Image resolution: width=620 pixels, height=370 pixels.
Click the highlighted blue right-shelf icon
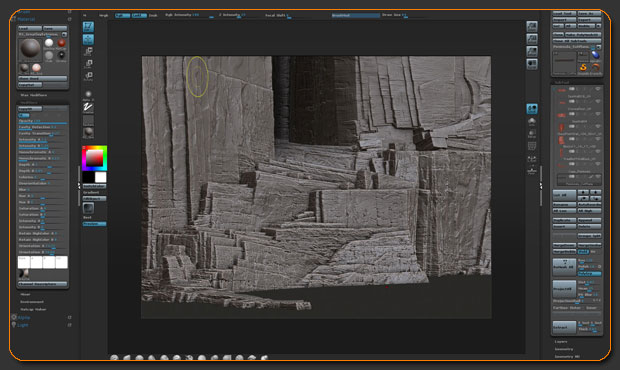(532, 108)
